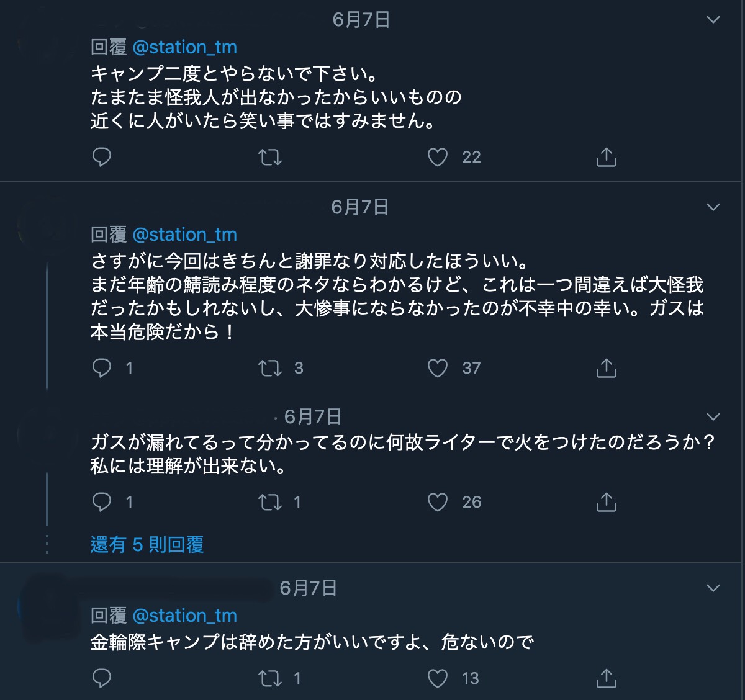Click the share icon next to 37 likes
This screenshot has width=745, height=700.
click(x=605, y=368)
